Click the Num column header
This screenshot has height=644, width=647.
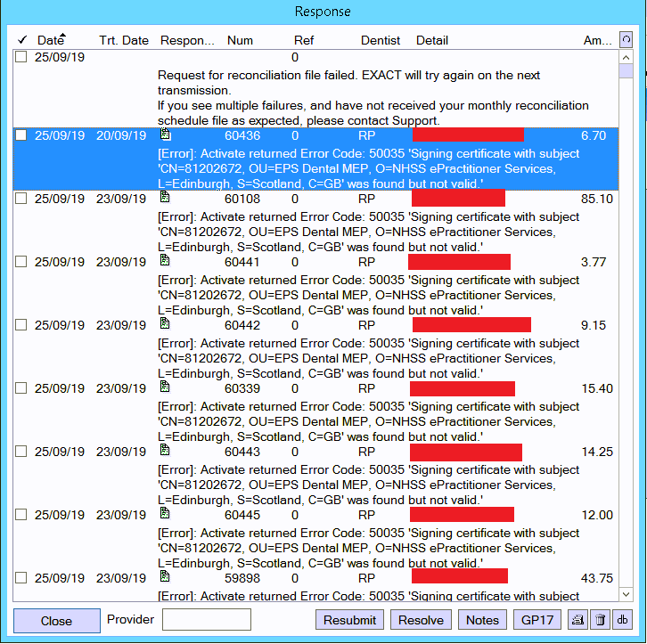pos(240,40)
